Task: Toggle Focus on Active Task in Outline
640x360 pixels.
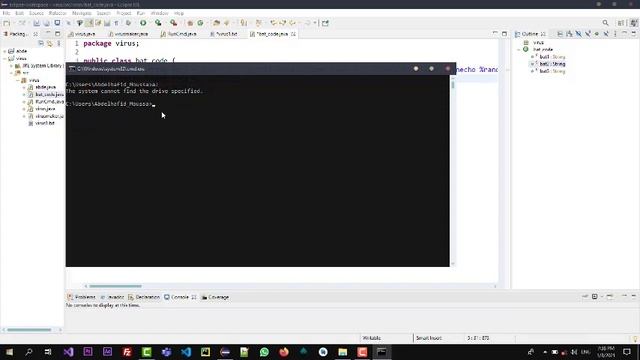Action: (560, 34)
